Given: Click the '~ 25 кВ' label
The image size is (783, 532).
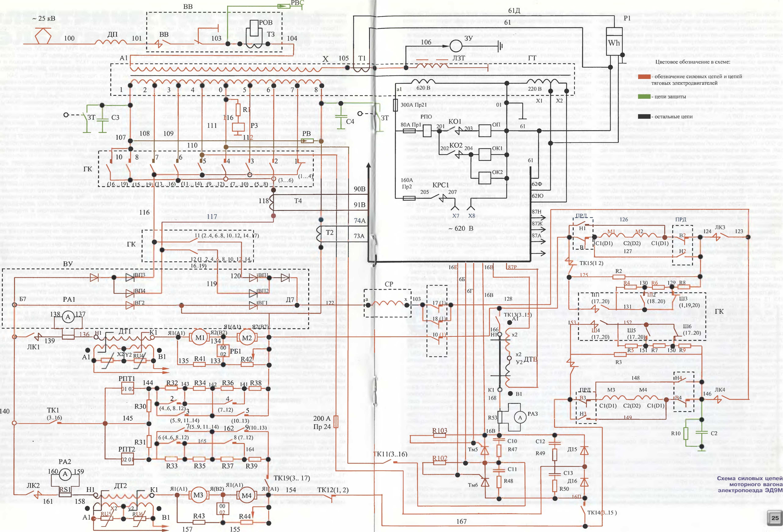Looking at the screenshot, I should pyautogui.click(x=44, y=18).
